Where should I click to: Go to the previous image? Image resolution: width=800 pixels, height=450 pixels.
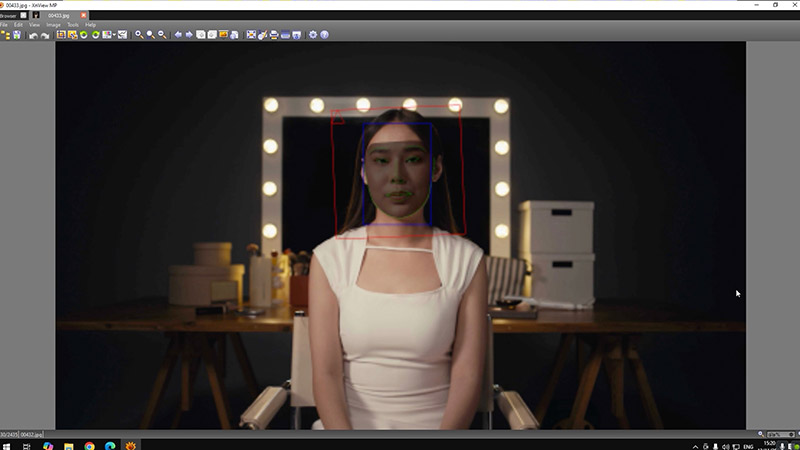(178, 35)
